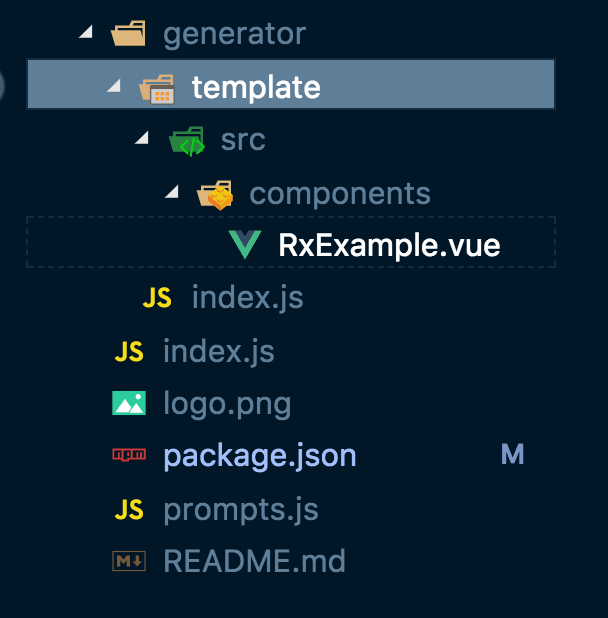Click the template folder icon

157,89
